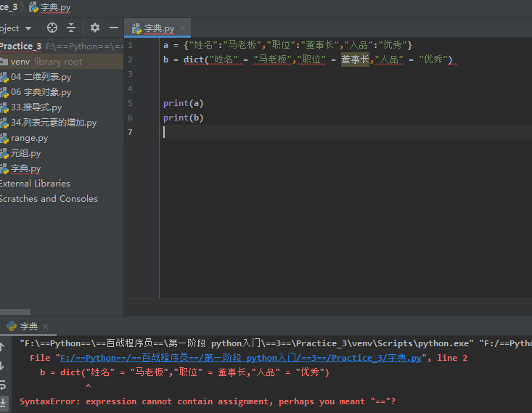This screenshot has width=532, height=413.
Task: Toggle soft-wrap icon in run toolbar
Action: coord(3,385)
